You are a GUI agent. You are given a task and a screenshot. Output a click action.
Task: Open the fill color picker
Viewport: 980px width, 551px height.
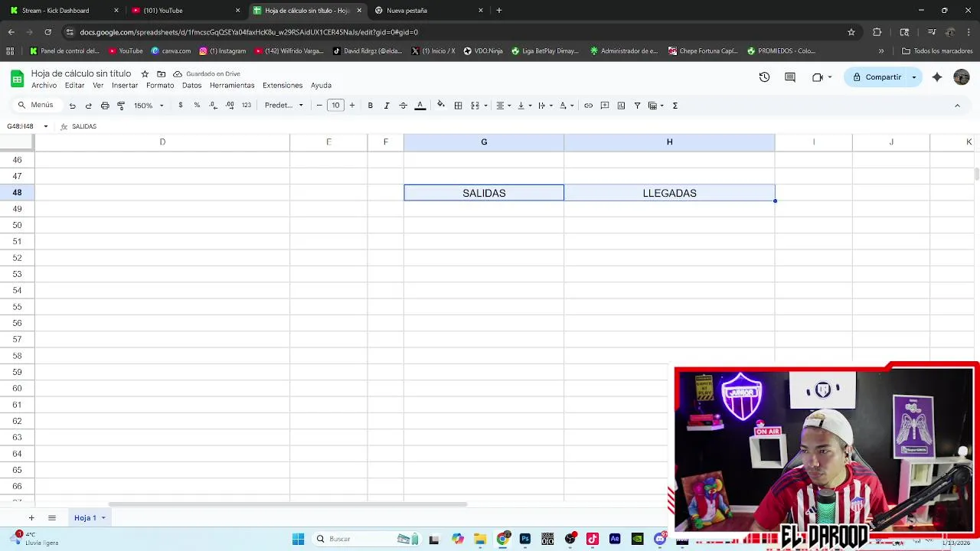tap(441, 106)
